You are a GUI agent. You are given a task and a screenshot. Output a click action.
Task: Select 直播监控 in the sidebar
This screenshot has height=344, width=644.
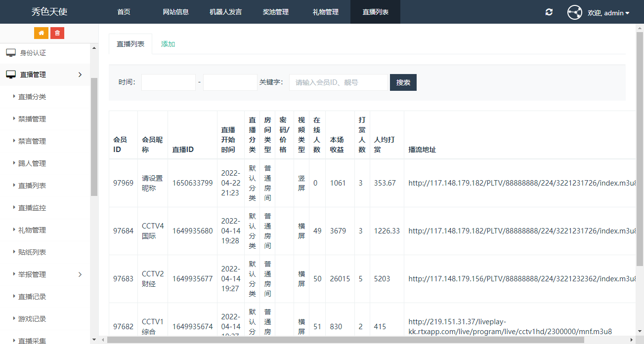[32, 208]
